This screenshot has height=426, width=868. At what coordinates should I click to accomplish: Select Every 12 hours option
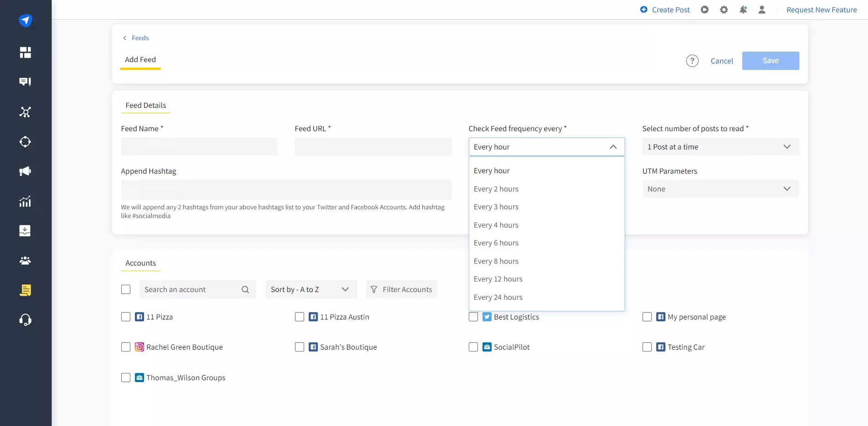[547, 279]
